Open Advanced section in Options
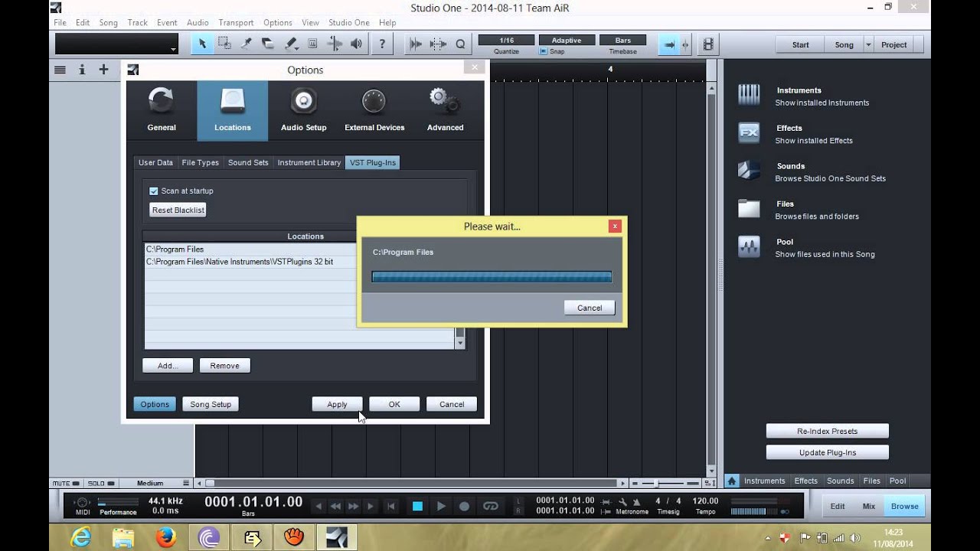The height and width of the screenshot is (551, 980). [x=446, y=110]
